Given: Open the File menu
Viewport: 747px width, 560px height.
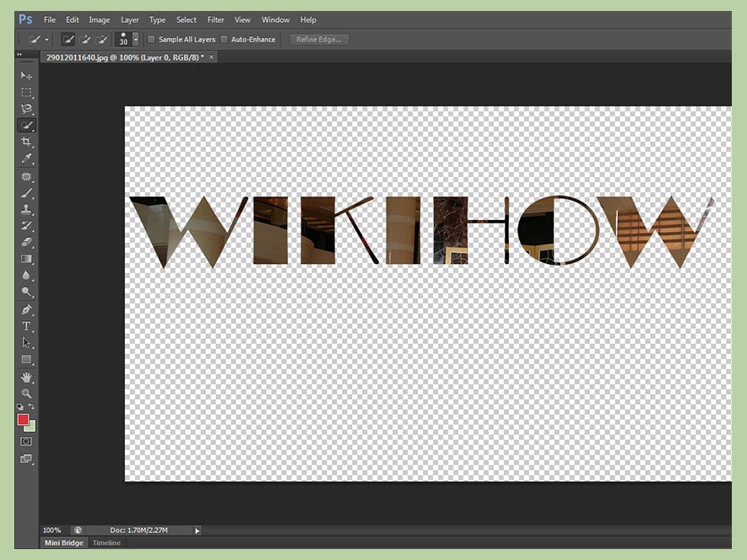Looking at the screenshot, I should pos(50,20).
